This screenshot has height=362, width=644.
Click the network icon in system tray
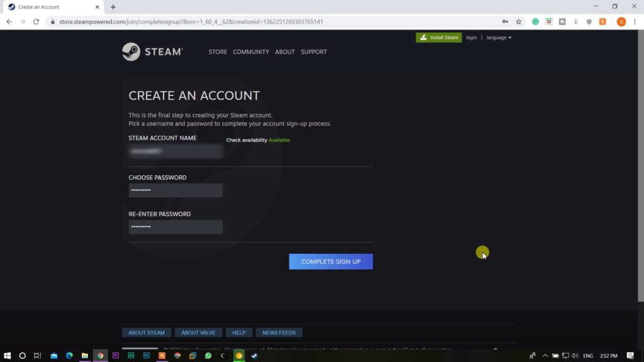pyautogui.click(x=565, y=356)
